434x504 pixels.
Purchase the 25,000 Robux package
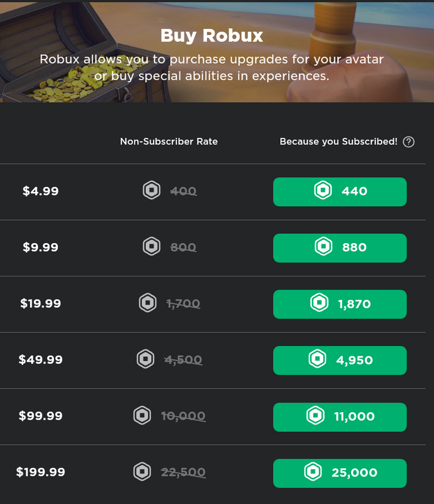coord(340,474)
